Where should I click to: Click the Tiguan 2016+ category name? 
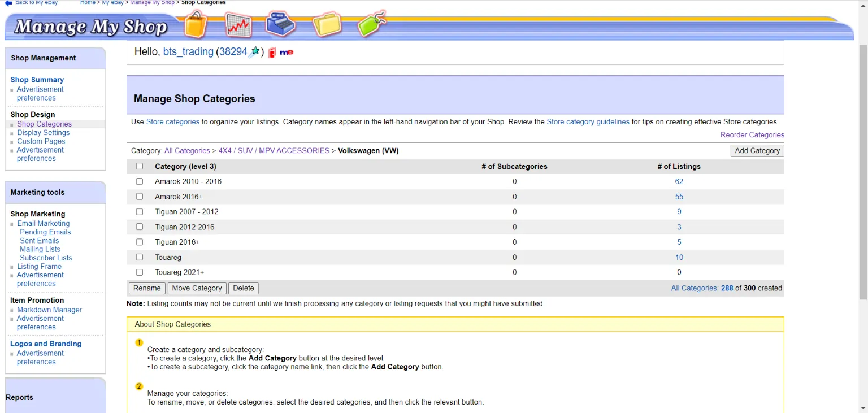pyautogui.click(x=177, y=242)
